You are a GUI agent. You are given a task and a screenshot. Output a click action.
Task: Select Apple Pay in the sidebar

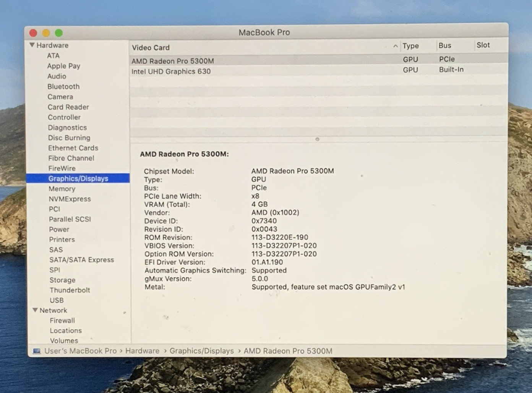[x=63, y=66]
